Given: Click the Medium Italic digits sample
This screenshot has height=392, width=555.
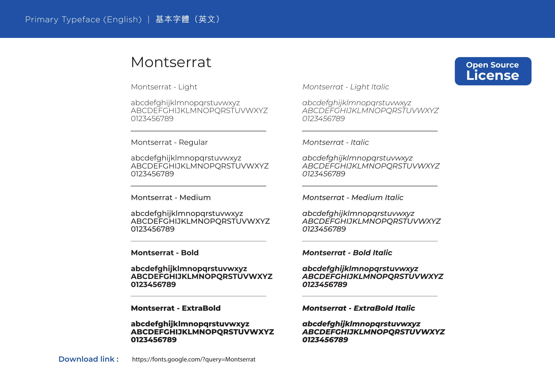Looking at the screenshot, I should click(x=324, y=229).
